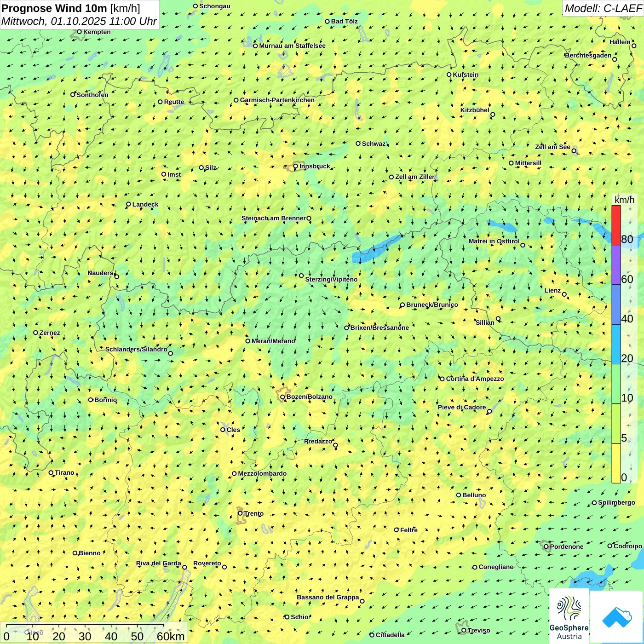The height and width of the screenshot is (644, 644).
Task: Select the Tirano city label
Action: pyautogui.click(x=64, y=472)
